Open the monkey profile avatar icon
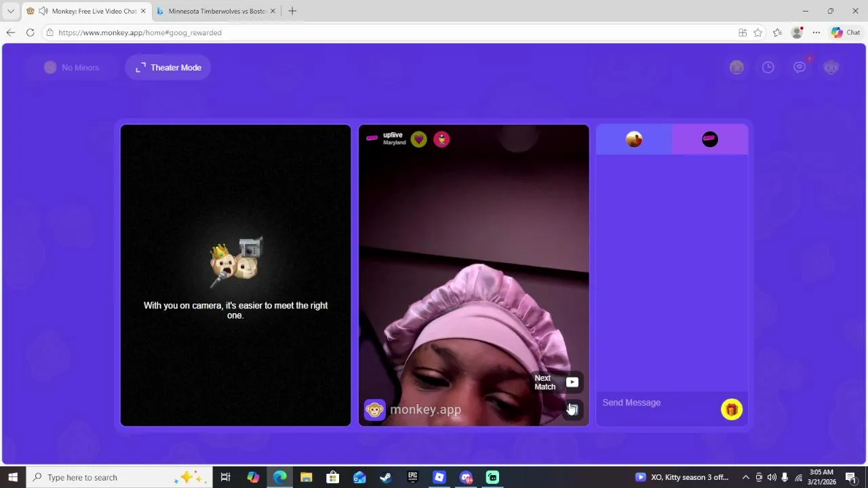This screenshot has height=488, width=868. coord(831,67)
